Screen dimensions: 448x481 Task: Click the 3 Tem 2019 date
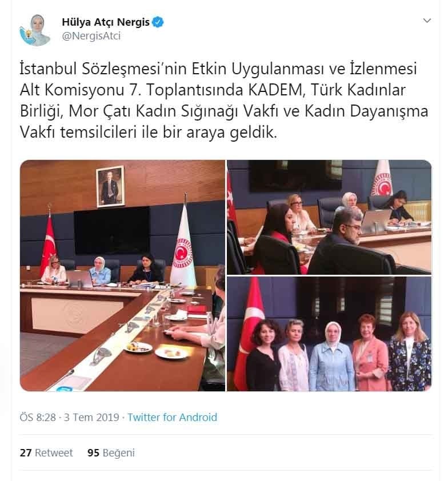click(x=91, y=417)
